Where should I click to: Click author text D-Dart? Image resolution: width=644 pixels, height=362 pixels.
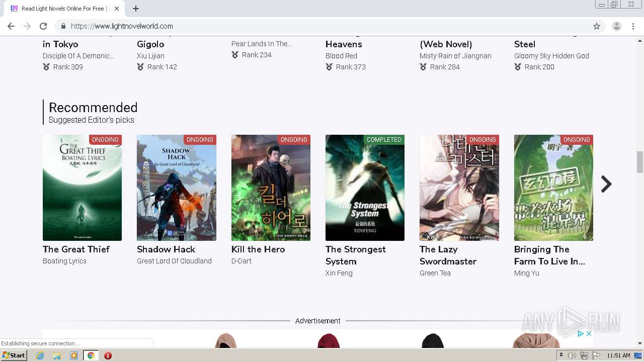point(242,261)
